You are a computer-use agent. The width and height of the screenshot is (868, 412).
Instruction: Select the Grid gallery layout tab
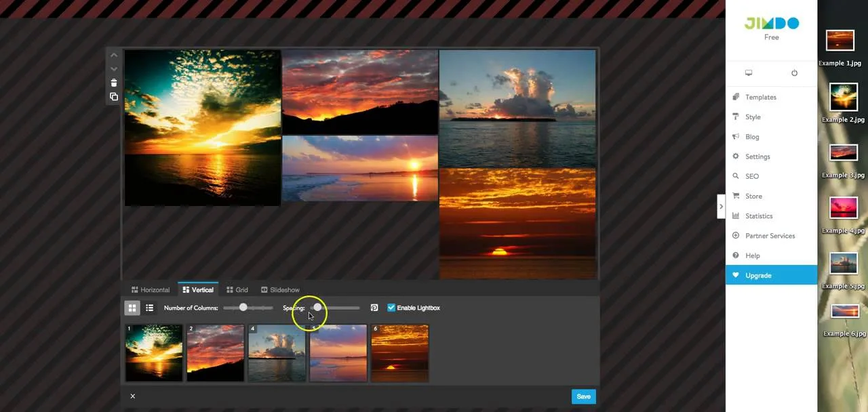click(x=237, y=290)
